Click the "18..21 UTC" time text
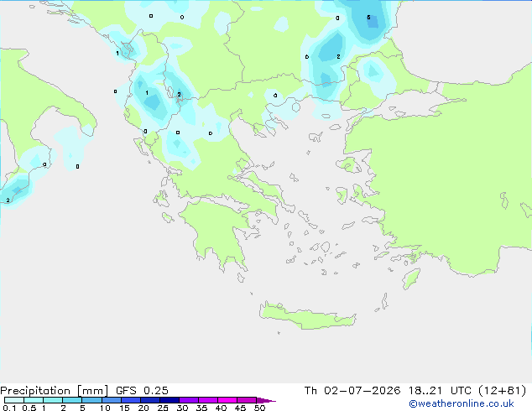The width and height of the screenshot is (532, 411). pyautogui.click(x=440, y=391)
